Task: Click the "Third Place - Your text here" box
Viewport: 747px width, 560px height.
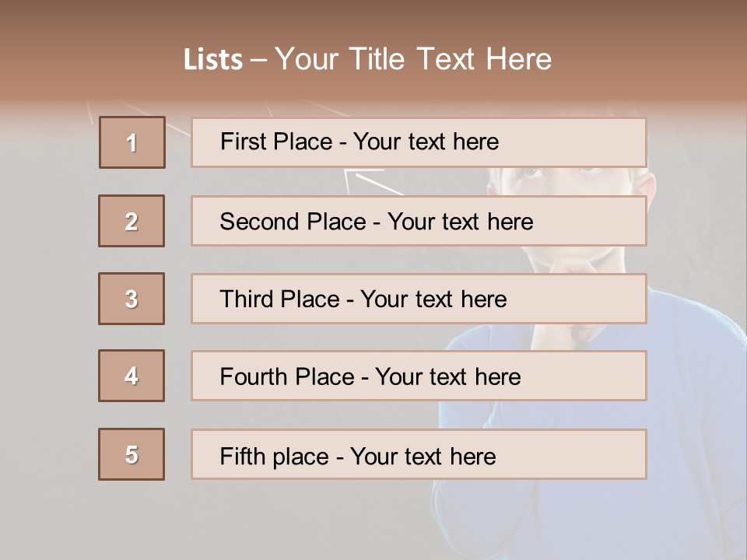Action: [x=419, y=299]
